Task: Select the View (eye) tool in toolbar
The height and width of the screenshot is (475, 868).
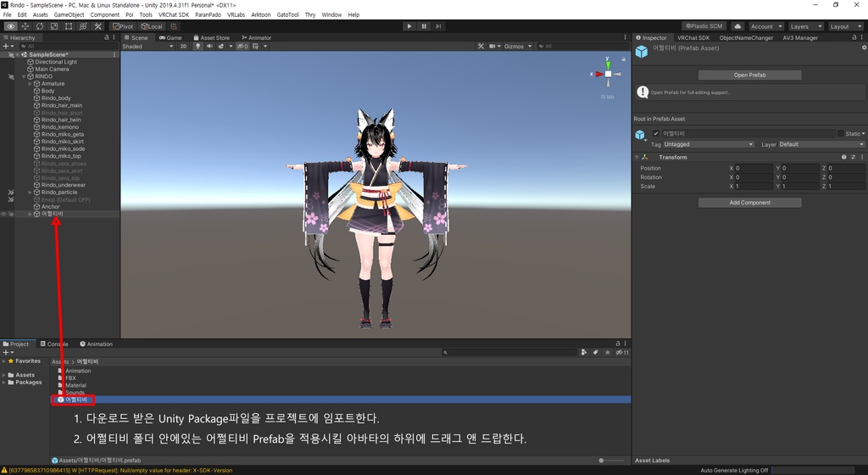Action: coord(10,26)
